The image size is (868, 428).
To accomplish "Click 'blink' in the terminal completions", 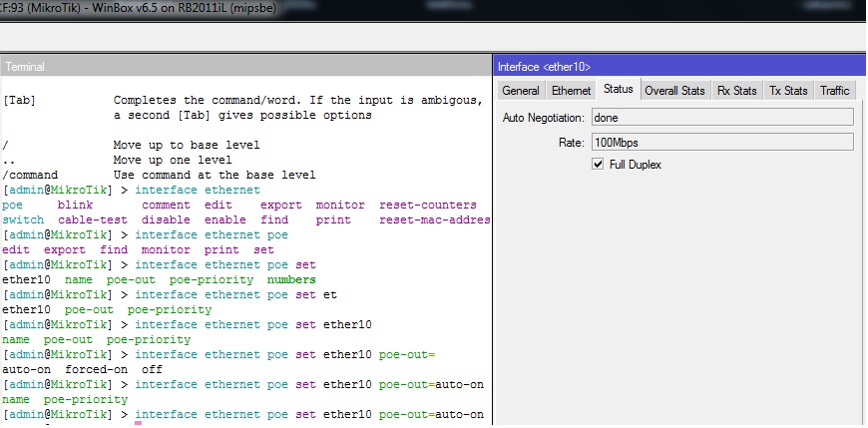I will coord(75,205).
